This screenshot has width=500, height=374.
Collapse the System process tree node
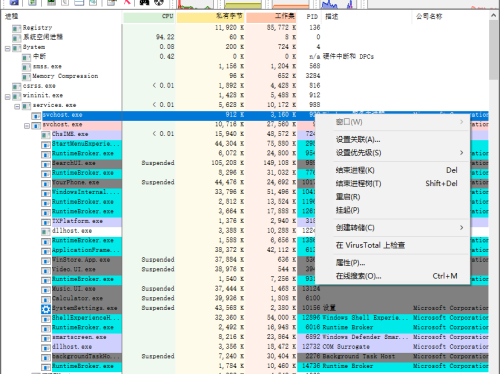pyautogui.click(x=7, y=48)
